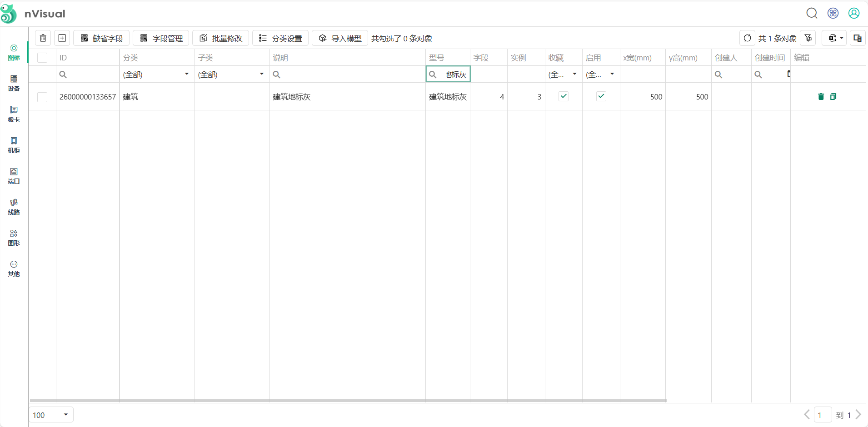Click the 缺省字段 button
The height and width of the screenshot is (427, 868).
click(x=102, y=38)
